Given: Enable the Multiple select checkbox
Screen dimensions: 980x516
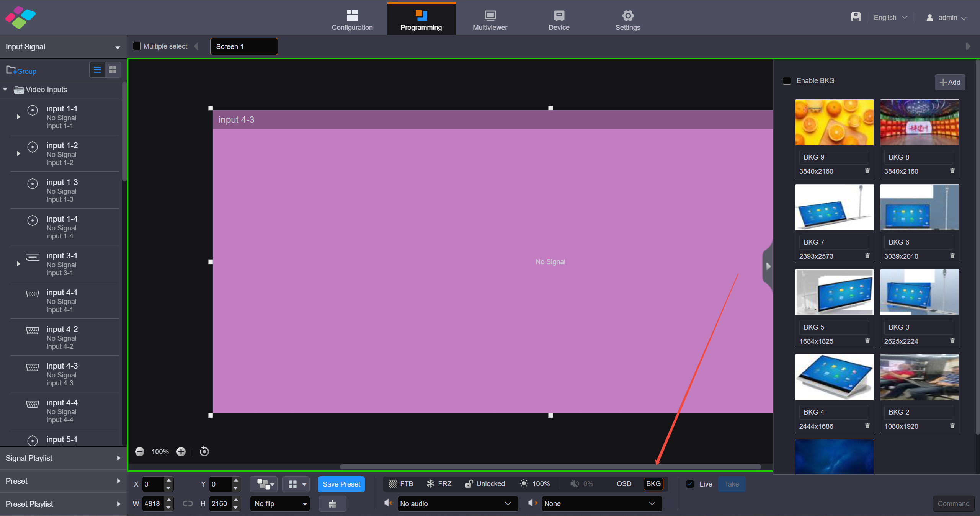Looking at the screenshot, I should coord(137,46).
